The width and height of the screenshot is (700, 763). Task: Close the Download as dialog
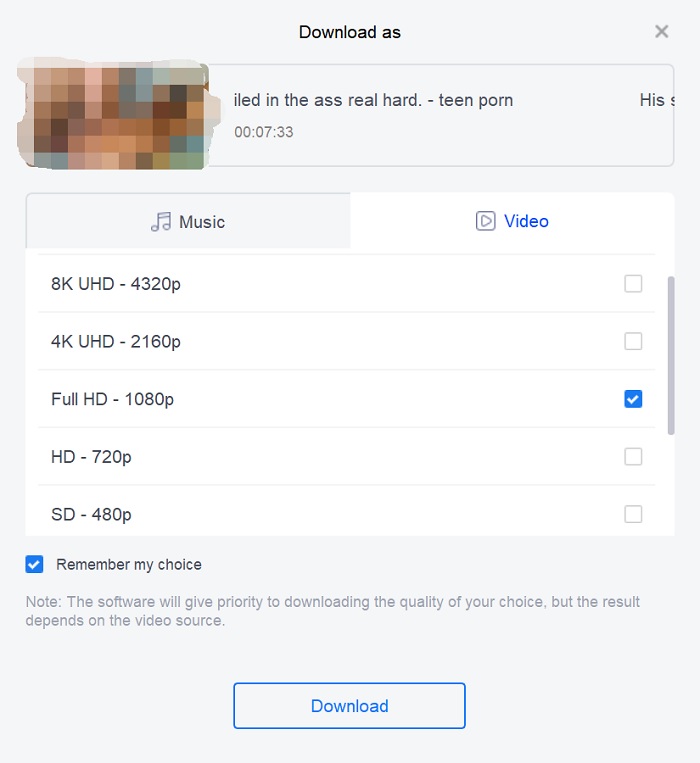662,32
